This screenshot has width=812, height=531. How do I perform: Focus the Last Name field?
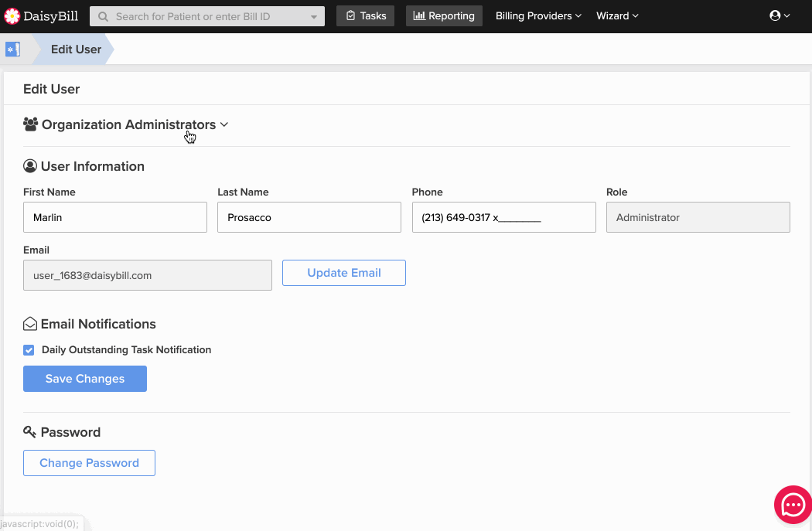[309, 217]
